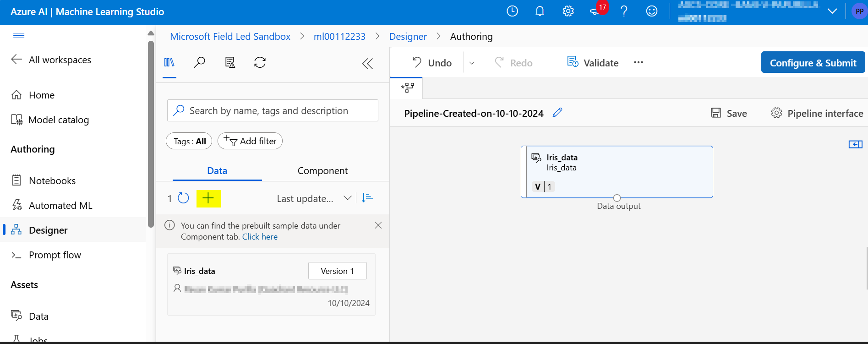Open the Version 1 selector
Image resolution: width=868 pixels, height=344 pixels.
click(337, 271)
